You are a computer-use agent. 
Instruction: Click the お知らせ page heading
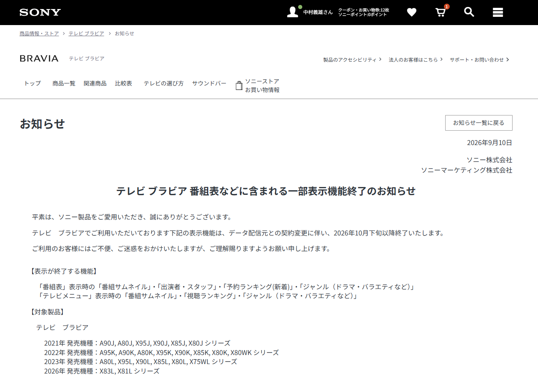click(x=42, y=124)
